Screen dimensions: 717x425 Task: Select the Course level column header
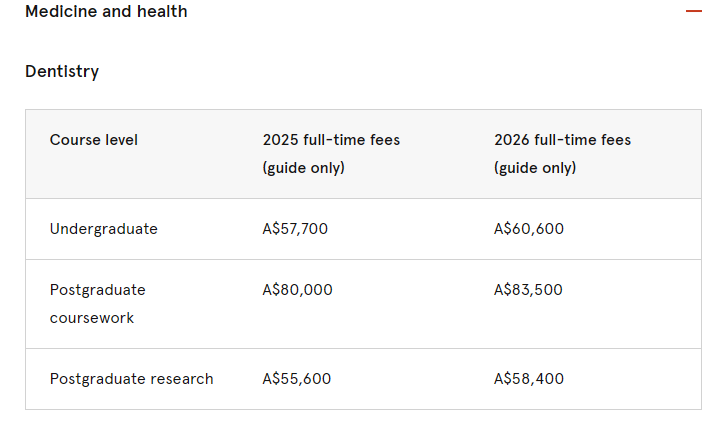tap(94, 140)
